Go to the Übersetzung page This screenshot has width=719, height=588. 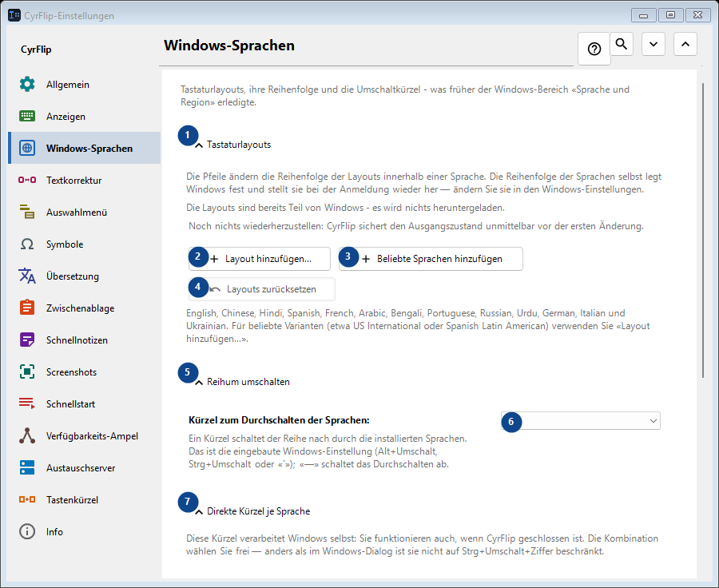click(85, 276)
